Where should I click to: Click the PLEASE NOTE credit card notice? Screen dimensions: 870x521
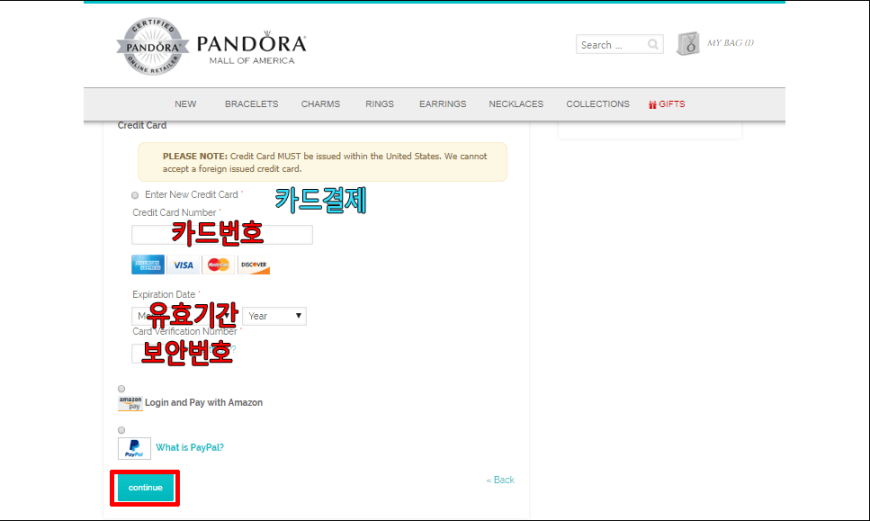point(322,162)
